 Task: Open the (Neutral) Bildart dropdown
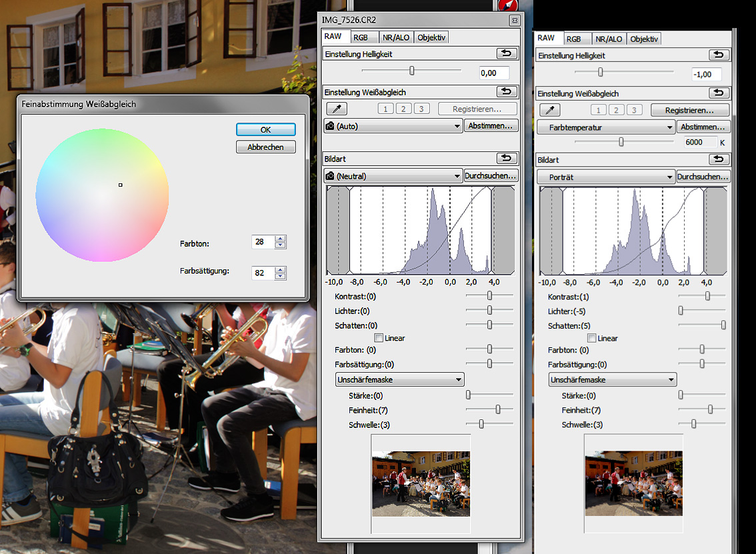[x=393, y=176]
